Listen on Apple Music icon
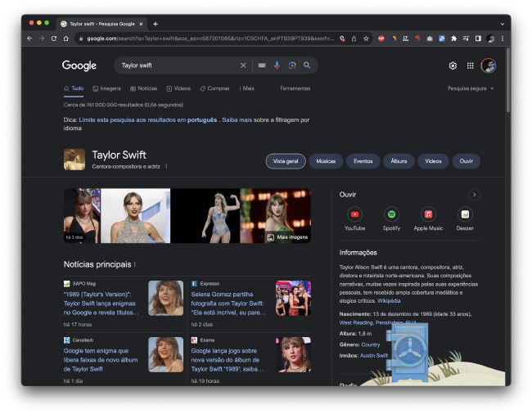532x414 pixels. [x=428, y=214]
